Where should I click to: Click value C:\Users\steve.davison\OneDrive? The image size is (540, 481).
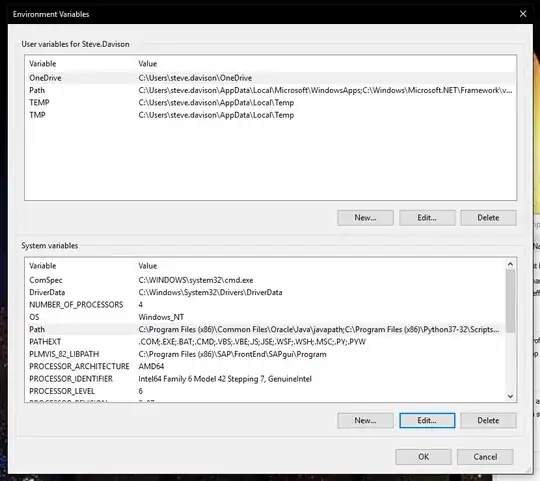click(195, 78)
